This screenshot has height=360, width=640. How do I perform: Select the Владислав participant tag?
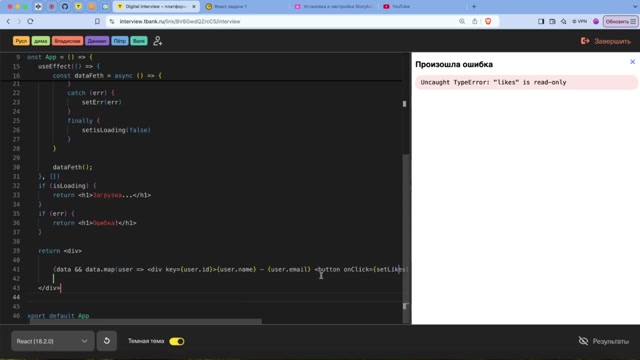67,41
